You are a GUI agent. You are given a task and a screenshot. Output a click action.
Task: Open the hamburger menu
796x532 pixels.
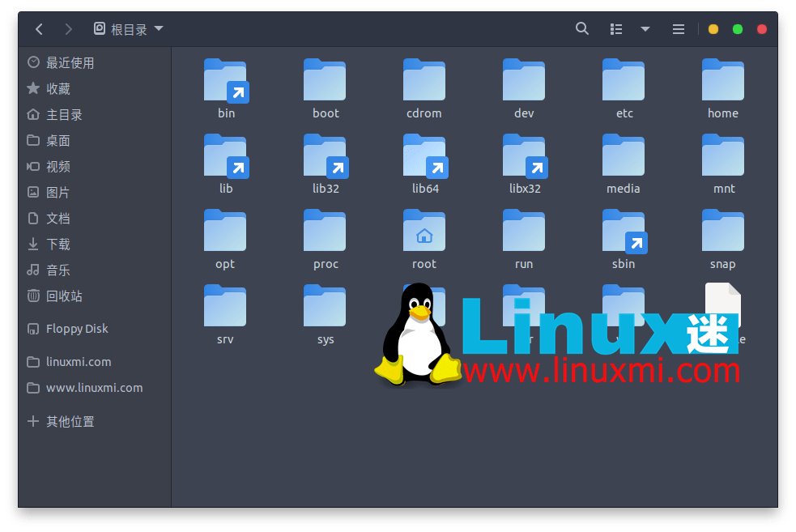tap(679, 29)
